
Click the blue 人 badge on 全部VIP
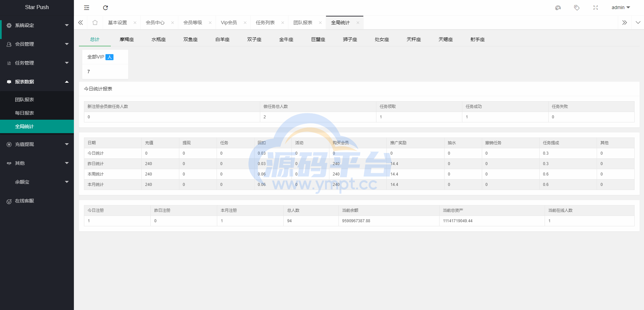[109, 57]
